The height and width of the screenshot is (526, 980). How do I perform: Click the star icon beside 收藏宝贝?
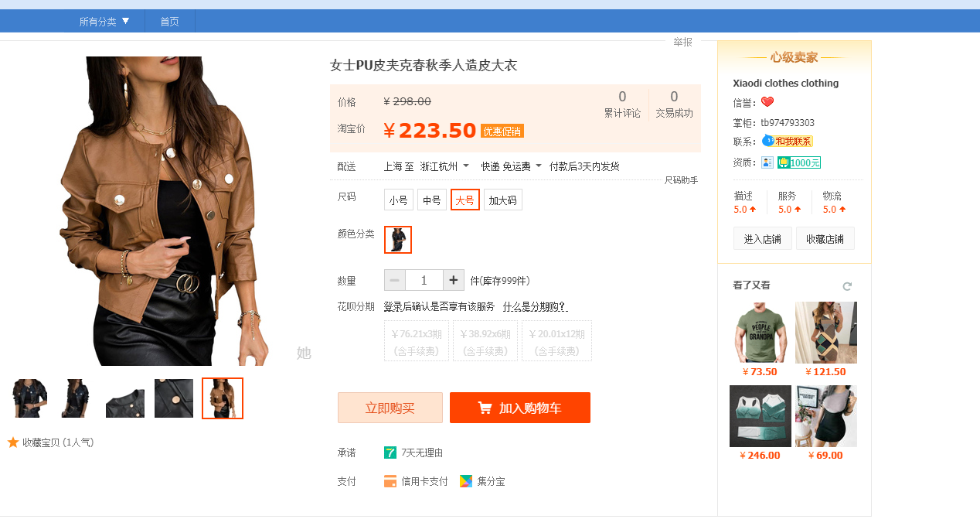[x=13, y=442]
